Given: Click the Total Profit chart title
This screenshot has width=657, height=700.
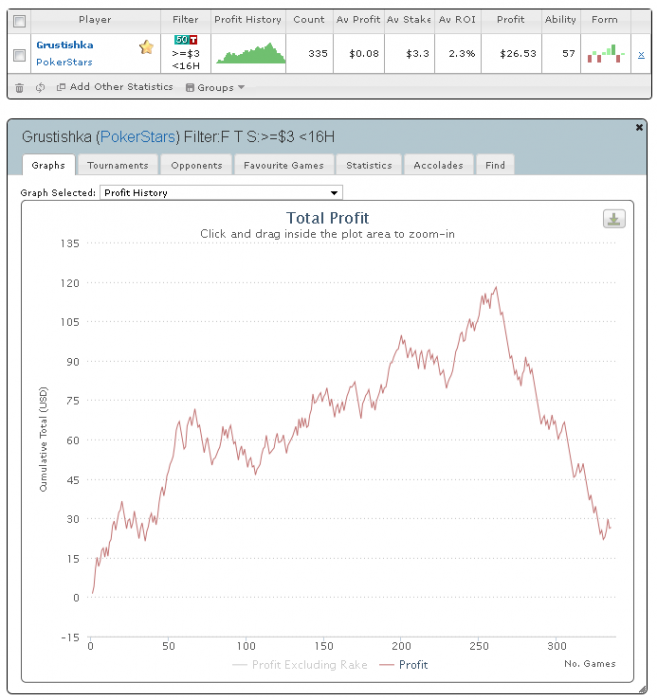Looking at the screenshot, I should [x=328, y=218].
